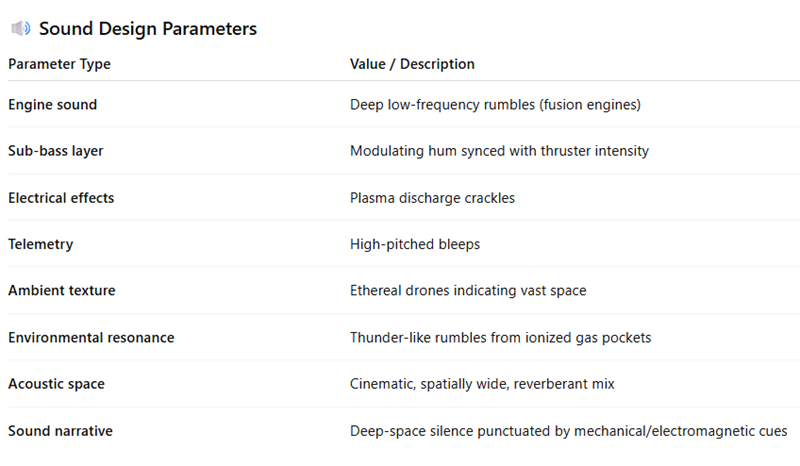Click the speaker icon beside the heading
800x466 pixels.
pos(20,29)
